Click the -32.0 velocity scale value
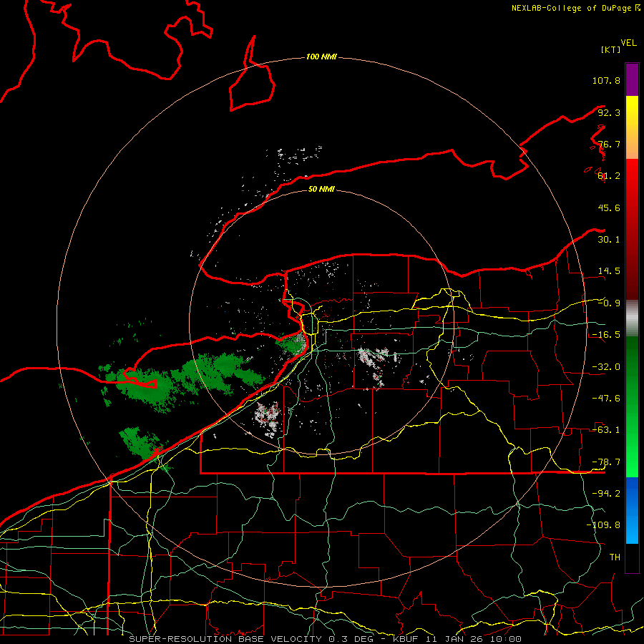644x644 pixels. pyautogui.click(x=606, y=367)
